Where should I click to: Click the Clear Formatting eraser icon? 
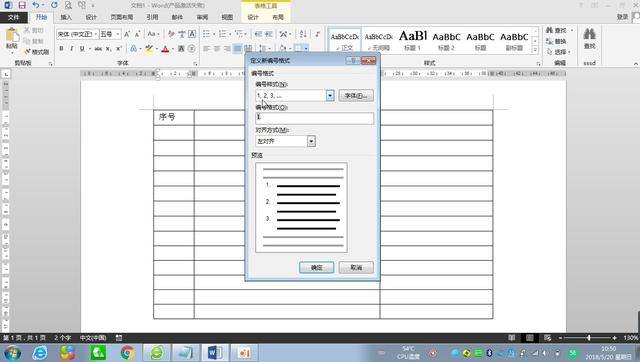pos(171,34)
